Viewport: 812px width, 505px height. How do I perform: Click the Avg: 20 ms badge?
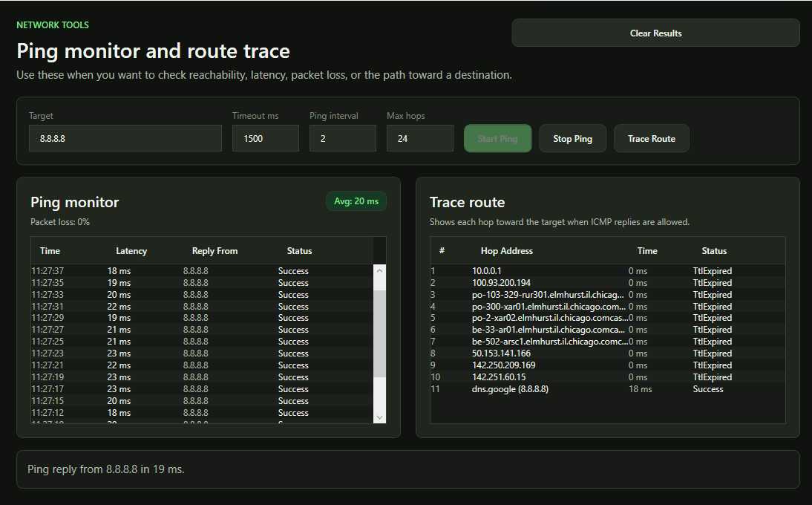[356, 201]
